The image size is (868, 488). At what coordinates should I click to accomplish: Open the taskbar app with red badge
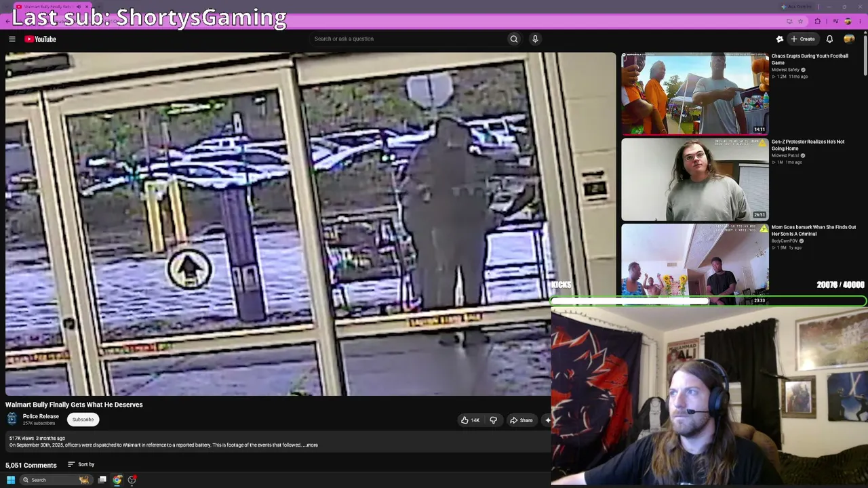(132, 480)
